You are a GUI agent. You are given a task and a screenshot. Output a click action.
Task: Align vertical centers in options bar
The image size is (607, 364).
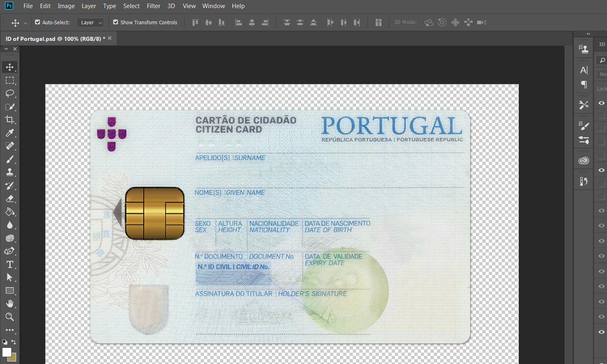[x=208, y=22]
